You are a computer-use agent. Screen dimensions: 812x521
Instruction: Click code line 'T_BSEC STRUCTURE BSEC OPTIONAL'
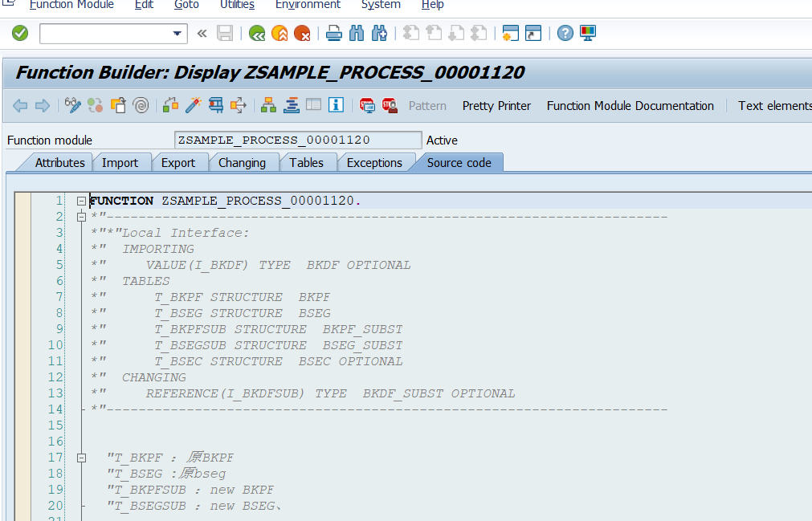tap(278, 361)
